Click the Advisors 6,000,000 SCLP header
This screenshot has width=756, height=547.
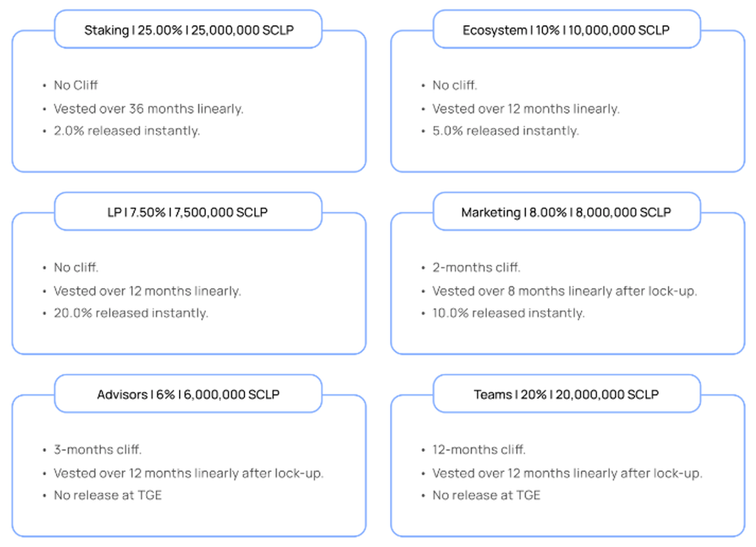tap(188, 394)
